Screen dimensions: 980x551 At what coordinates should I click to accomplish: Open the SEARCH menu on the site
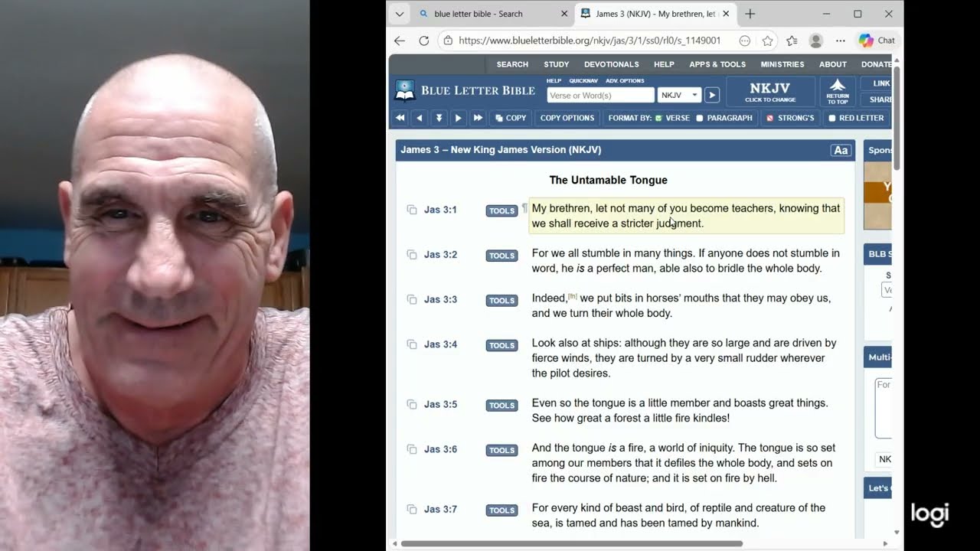point(512,64)
